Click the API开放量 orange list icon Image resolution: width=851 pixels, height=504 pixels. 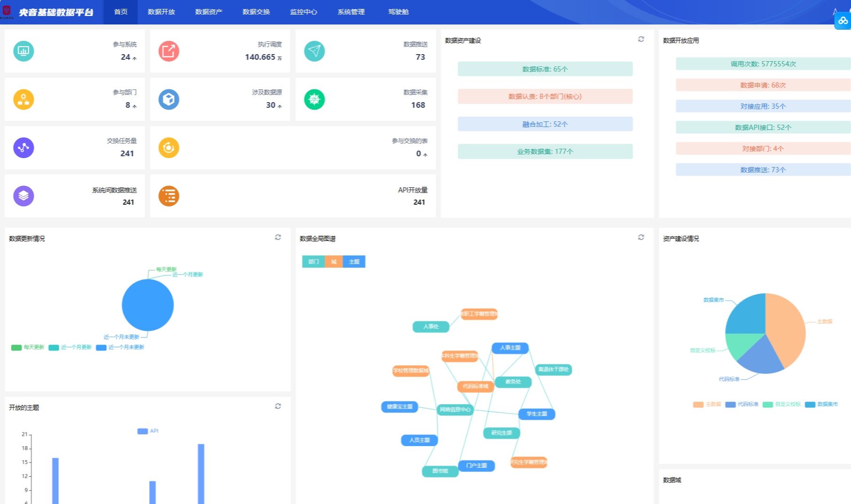click(x=169, y=196)
